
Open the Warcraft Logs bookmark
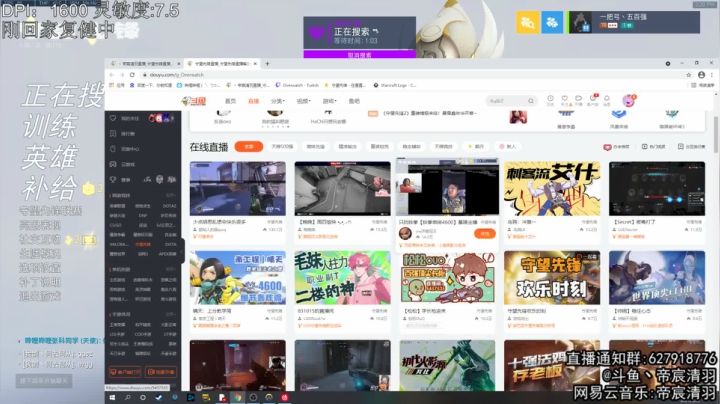pos(395,85)
